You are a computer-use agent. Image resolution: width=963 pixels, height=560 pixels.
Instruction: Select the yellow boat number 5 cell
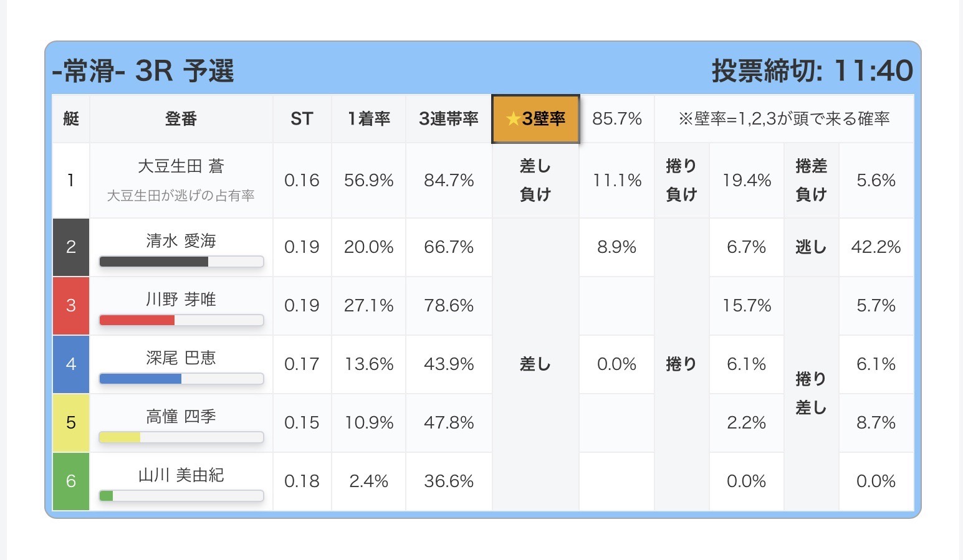point(71,423)
